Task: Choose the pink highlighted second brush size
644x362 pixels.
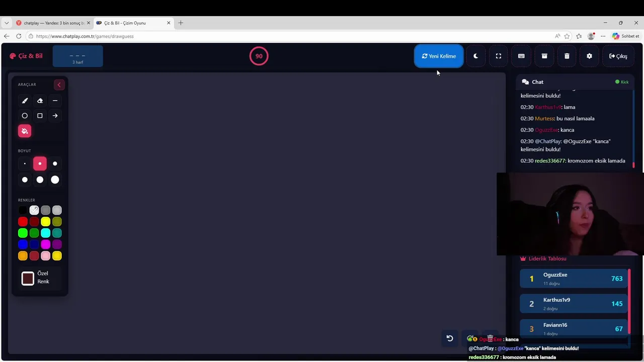Action: point(40,163)
